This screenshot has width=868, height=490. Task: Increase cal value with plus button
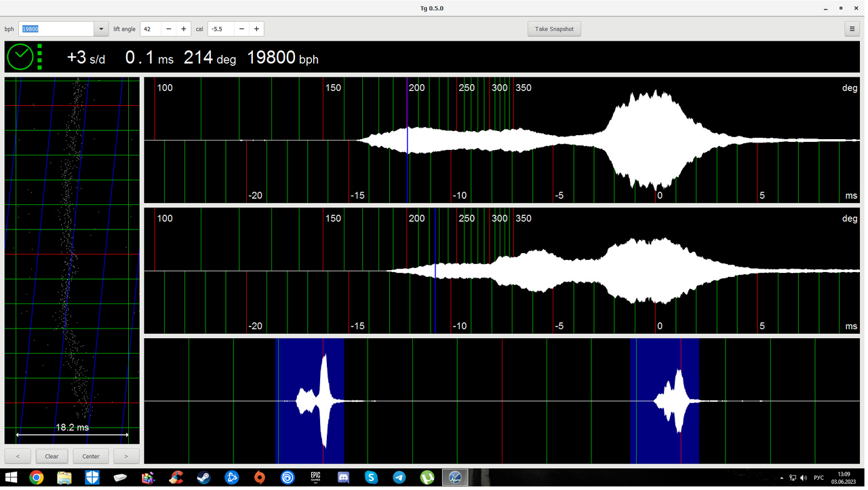click(256, 29)
